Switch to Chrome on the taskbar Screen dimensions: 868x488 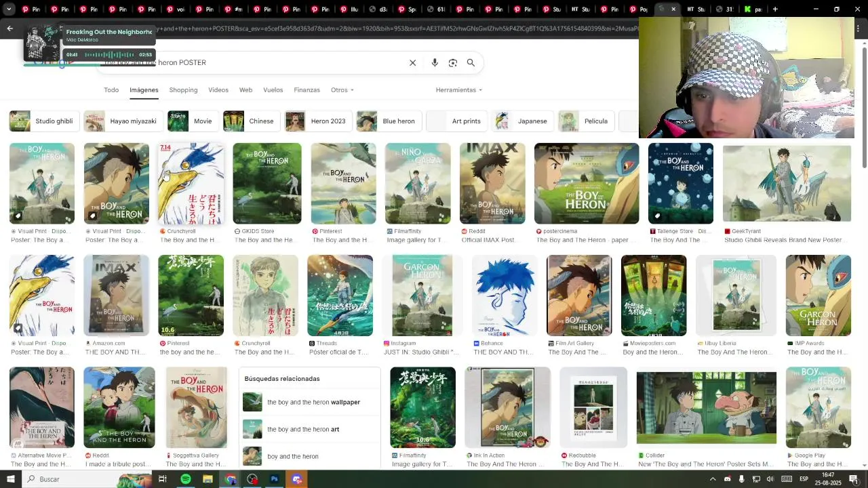pos(231,479)
